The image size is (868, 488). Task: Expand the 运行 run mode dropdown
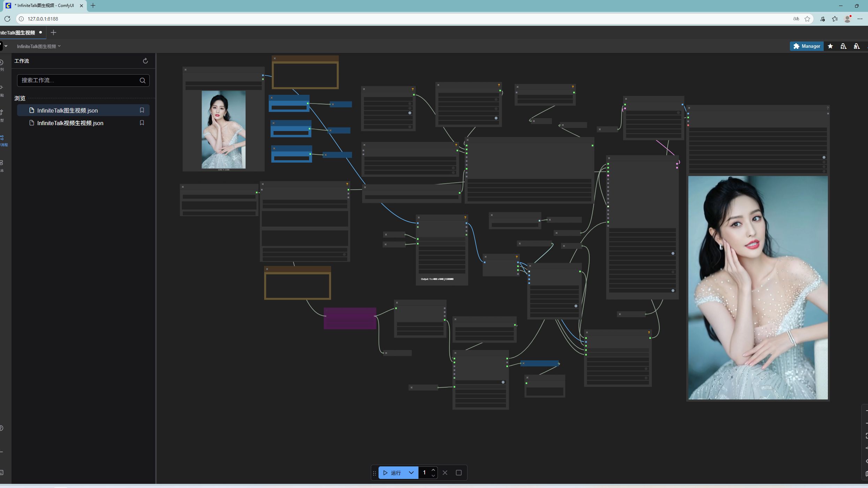[x=411, y=473]
